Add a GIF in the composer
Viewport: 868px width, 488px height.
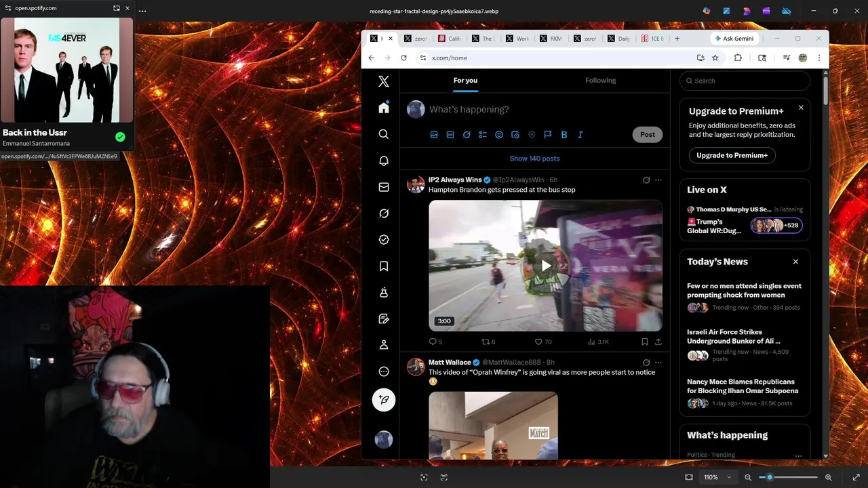450,135
